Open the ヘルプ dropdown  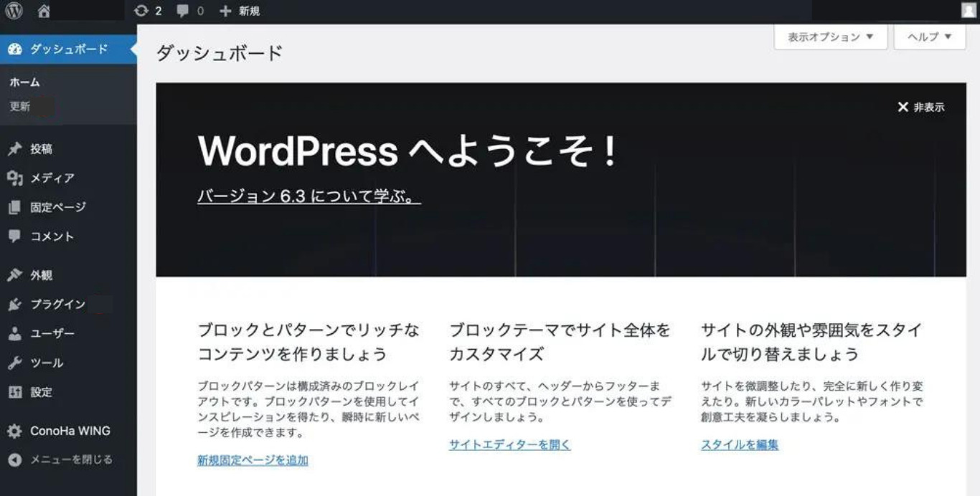[x=928, y=36]
